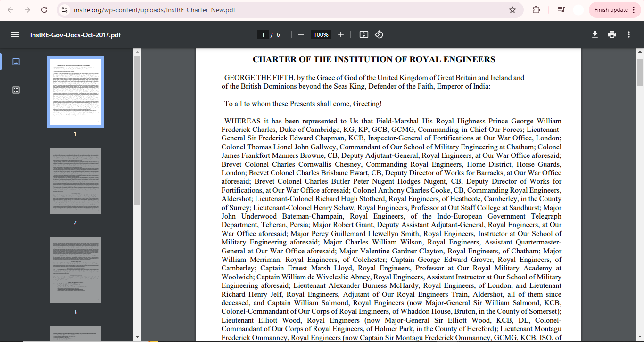Click thumbnail label number 3
This screenshot has height=342, width=644.
[75, 312]
